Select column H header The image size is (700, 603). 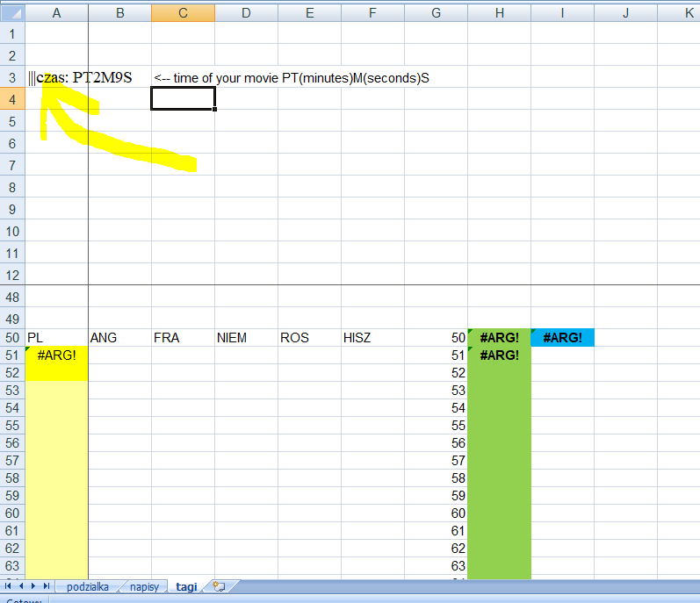coord(499,13)
